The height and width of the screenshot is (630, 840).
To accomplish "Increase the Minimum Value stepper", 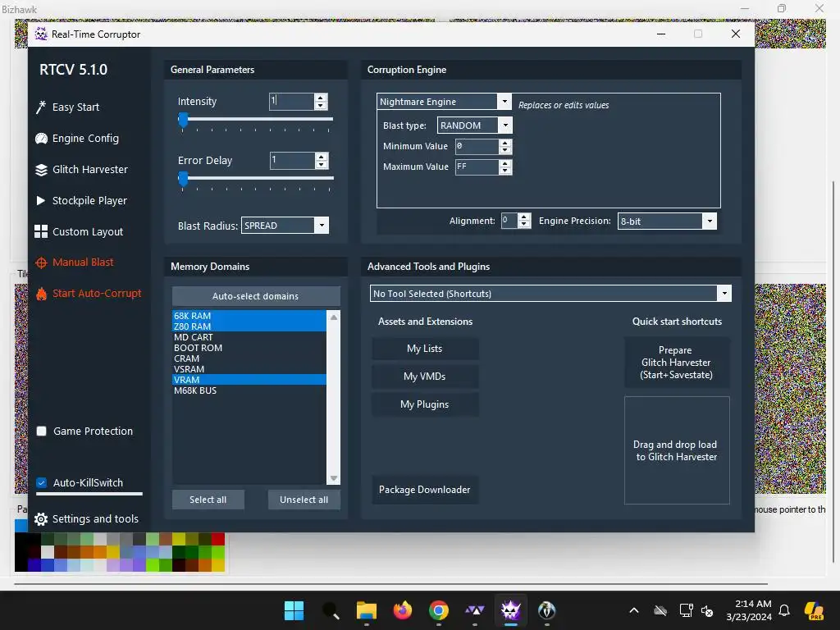I will tap(505, 143).
